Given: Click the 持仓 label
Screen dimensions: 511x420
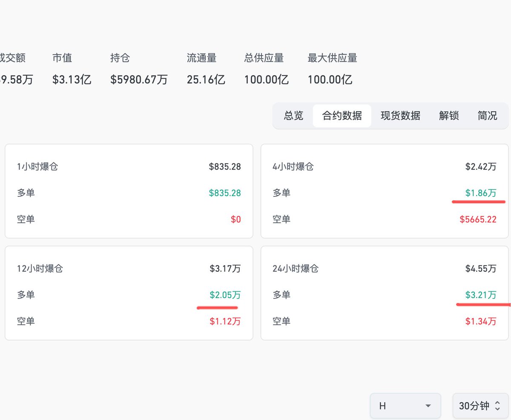Looking at the screenshot, I should coord(120,58).
